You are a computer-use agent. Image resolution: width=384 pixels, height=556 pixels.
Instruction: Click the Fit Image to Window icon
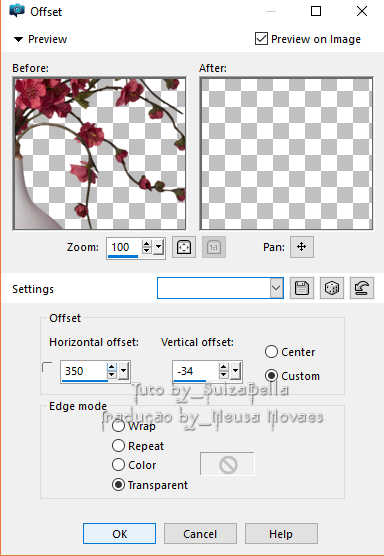pyautogui.click(x=184, y=247)
